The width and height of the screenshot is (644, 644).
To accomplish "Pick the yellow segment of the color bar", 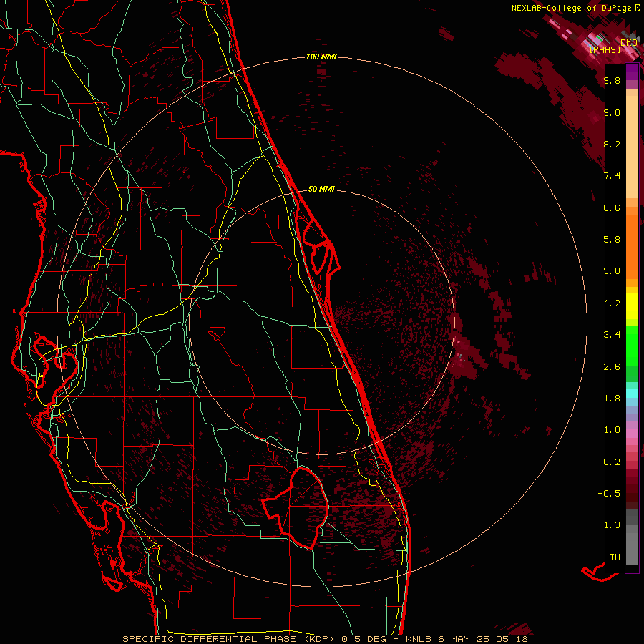I will click(632, 306).
